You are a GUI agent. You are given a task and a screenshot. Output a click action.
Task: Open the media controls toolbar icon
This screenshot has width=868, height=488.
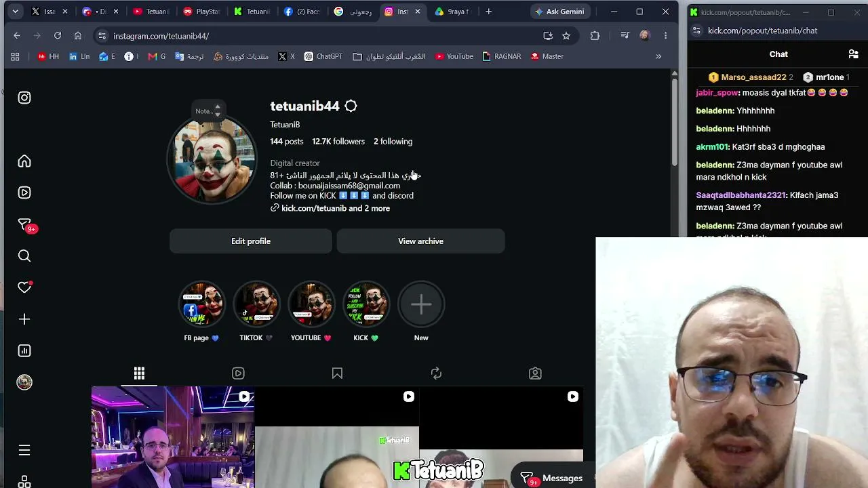coord(625,36)
